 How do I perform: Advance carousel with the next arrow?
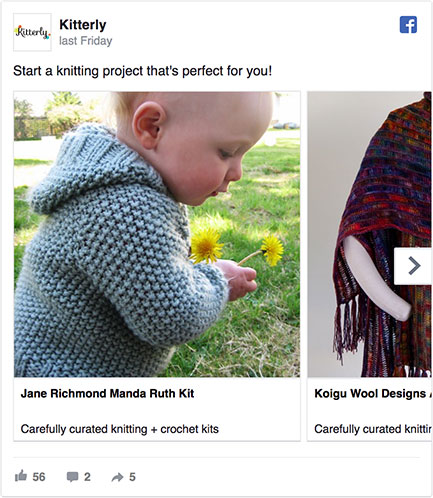pos(413,266)
